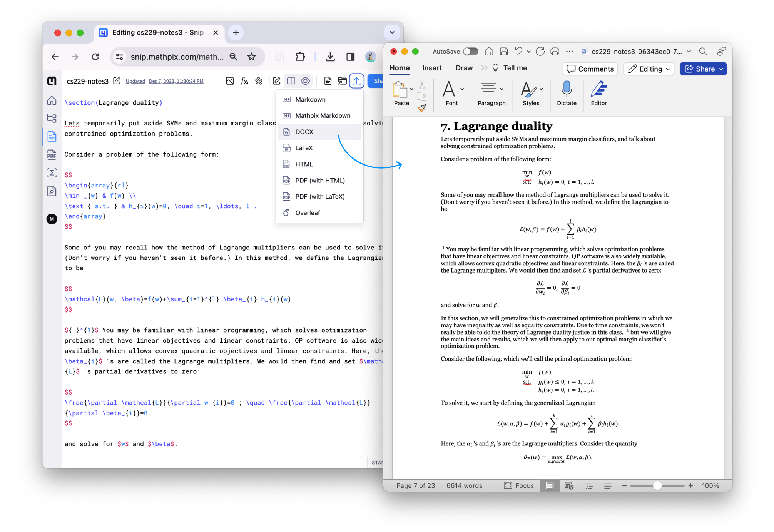Open the Mathpix home sidebar icon
The height and width of the screenshot is (532, 774).
click(52, 101)
